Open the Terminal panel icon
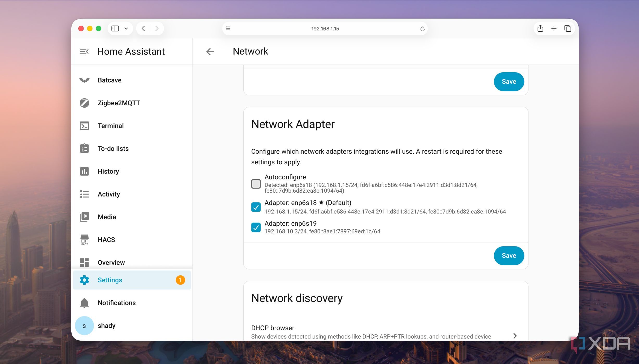This screenshot has width=639, height=364. [84, 126]
